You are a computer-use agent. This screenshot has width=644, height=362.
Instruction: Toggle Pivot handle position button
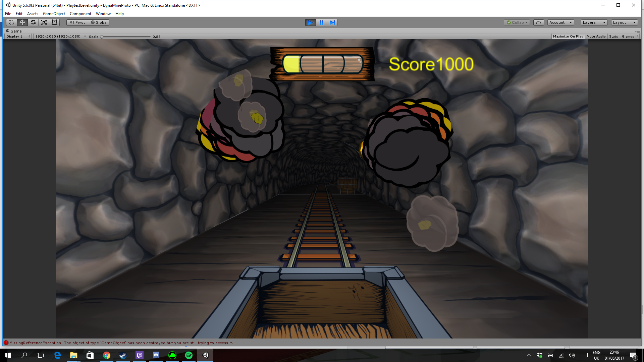(x=77, y=22)
